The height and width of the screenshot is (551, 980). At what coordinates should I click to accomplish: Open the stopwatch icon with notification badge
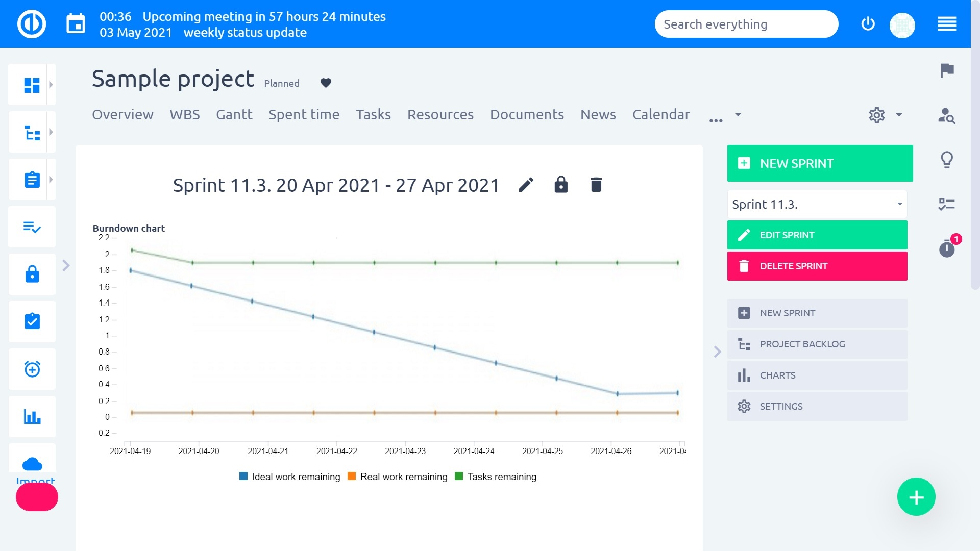point(947,249)
